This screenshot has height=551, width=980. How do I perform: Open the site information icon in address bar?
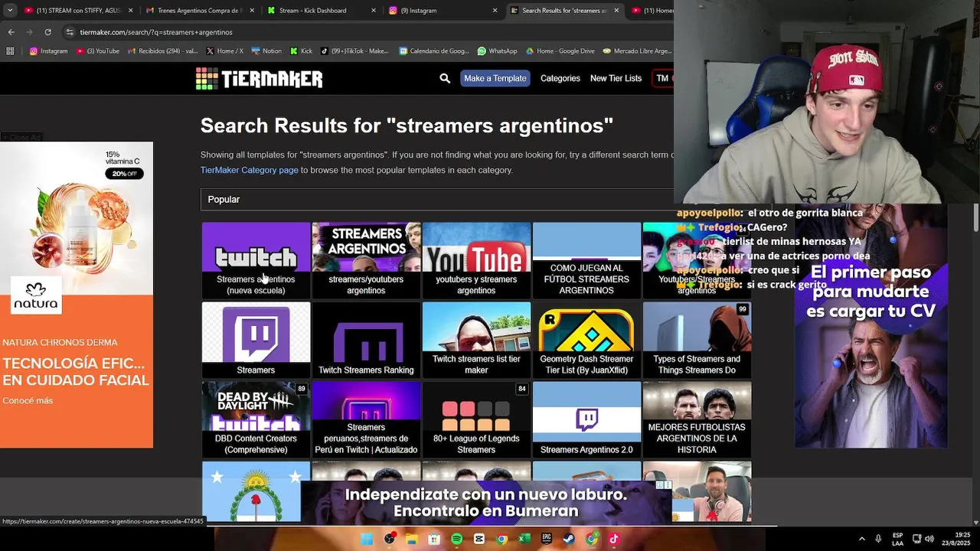click(70, 32)
